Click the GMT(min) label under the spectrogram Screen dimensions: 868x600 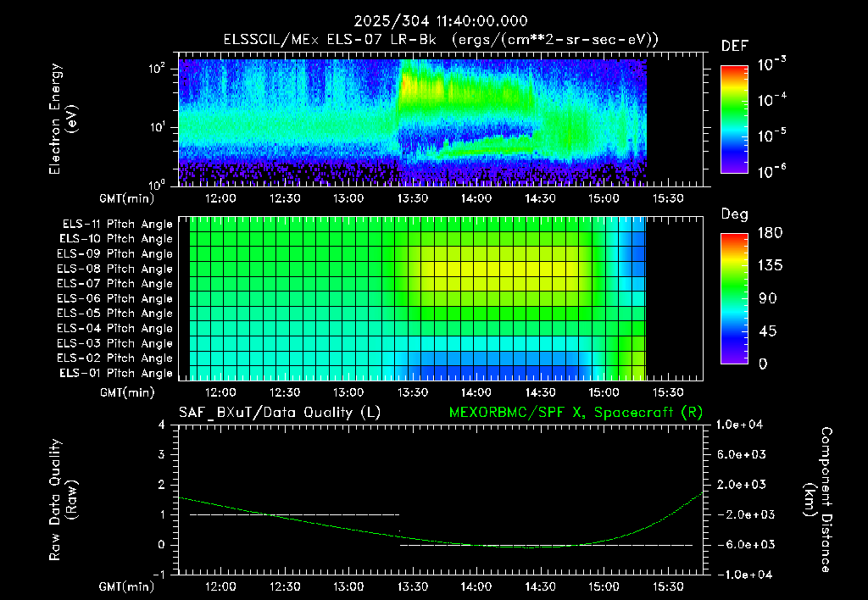(126, 198)
